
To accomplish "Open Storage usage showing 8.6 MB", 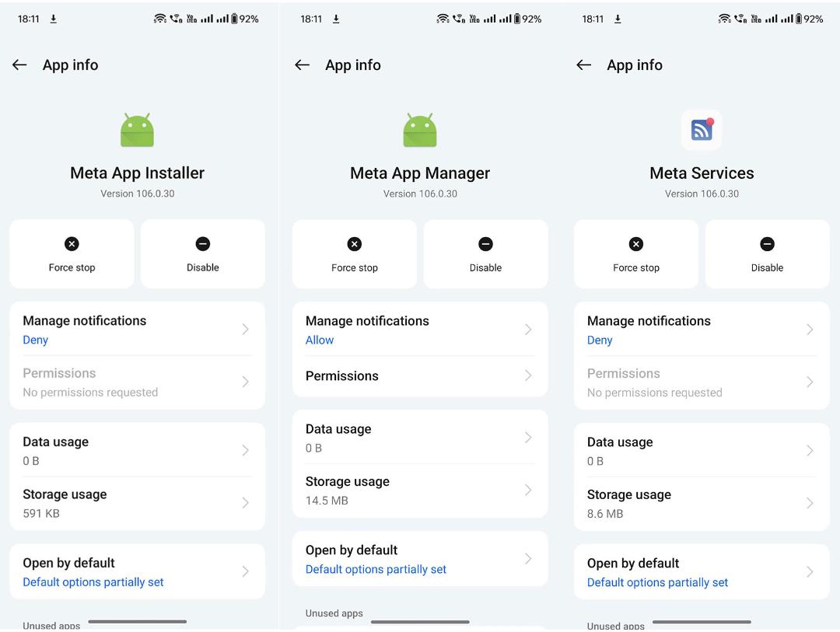I will coord(702,504).
